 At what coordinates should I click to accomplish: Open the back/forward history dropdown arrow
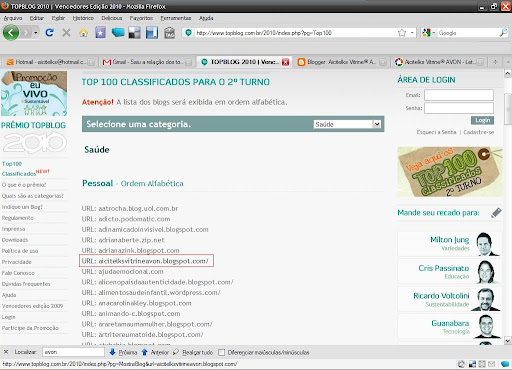pos(36,33)
